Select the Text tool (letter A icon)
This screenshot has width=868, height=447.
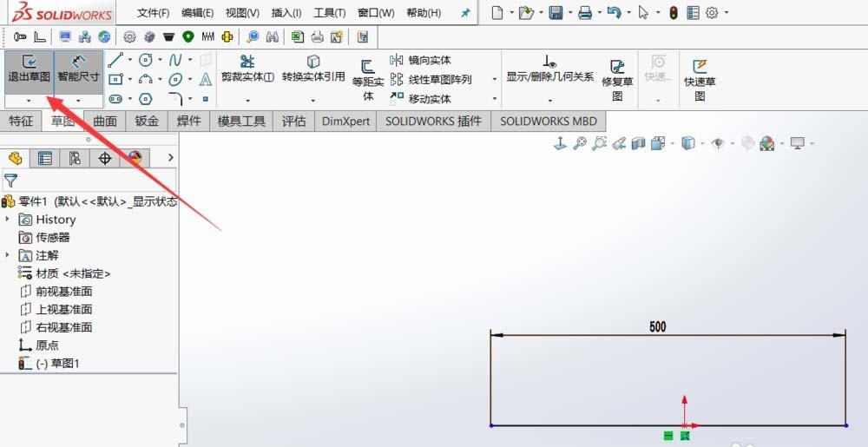[206, 80]
